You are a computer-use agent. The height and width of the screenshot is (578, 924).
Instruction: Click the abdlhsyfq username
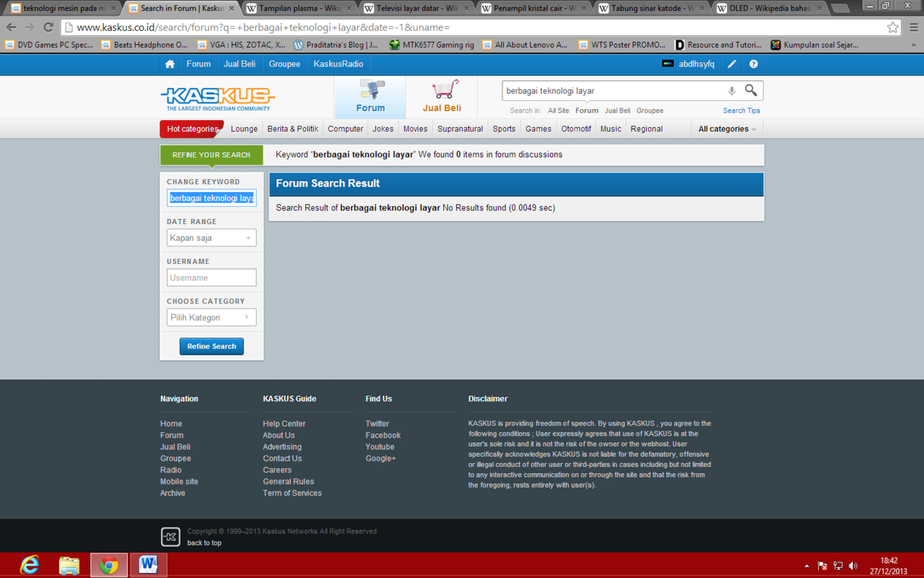pos(697,64)
